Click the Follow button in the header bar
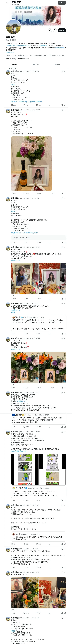This screenshot has height=644, width=72. tap(62, 3)
